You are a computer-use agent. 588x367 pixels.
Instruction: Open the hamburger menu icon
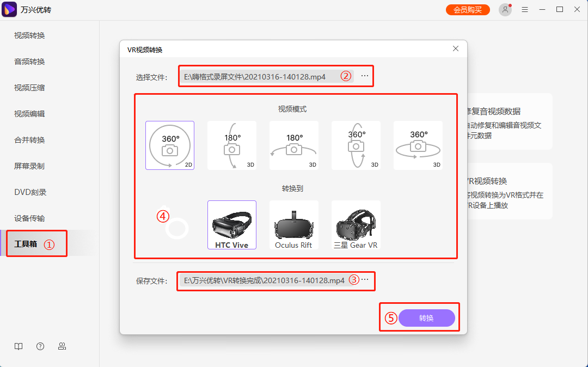(525, 9)
